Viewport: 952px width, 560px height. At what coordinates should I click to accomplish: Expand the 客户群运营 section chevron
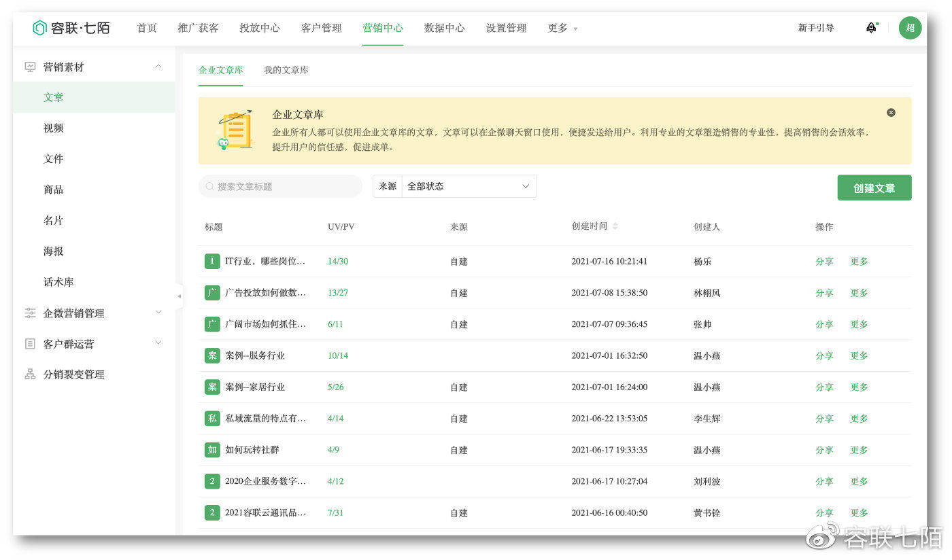(158, 343)
